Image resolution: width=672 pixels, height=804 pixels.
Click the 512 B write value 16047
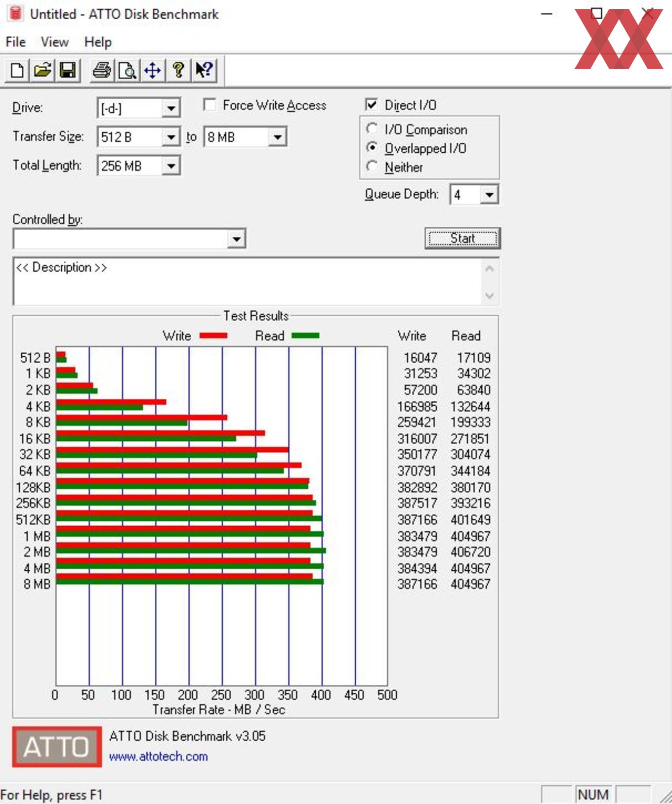click(x=420, y=357)
